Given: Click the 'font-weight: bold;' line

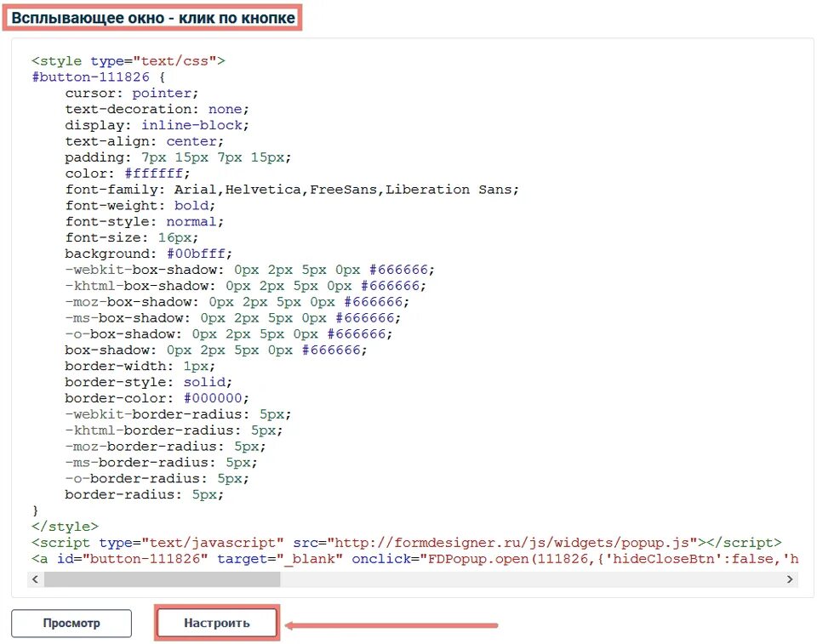Looking at the screenshot, I should 140,206.
